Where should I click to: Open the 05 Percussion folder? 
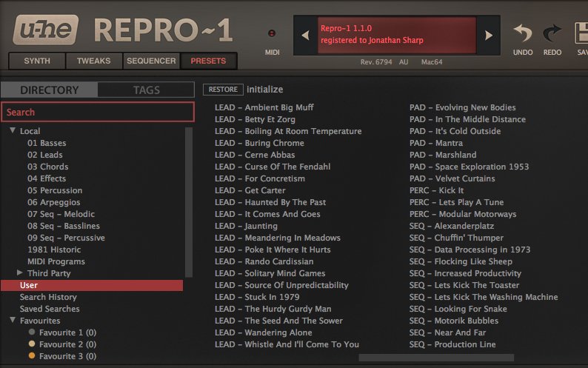55,190
